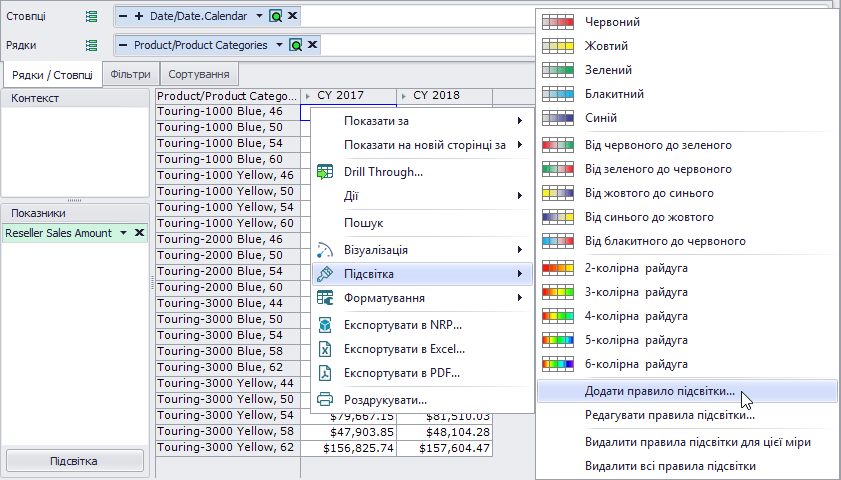The image size is (841, 480).
Task: Apply the 4-колірна райдуга scheme
Action: click(x=687, y=316)
